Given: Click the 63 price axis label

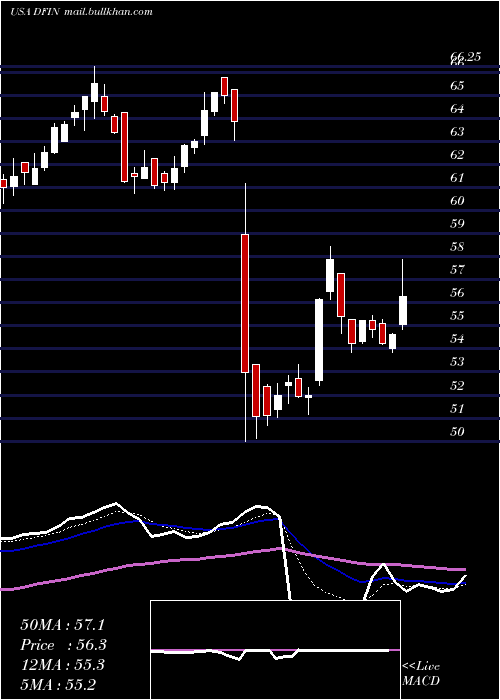Looking at the screenshot, I should tap(457, 132).
